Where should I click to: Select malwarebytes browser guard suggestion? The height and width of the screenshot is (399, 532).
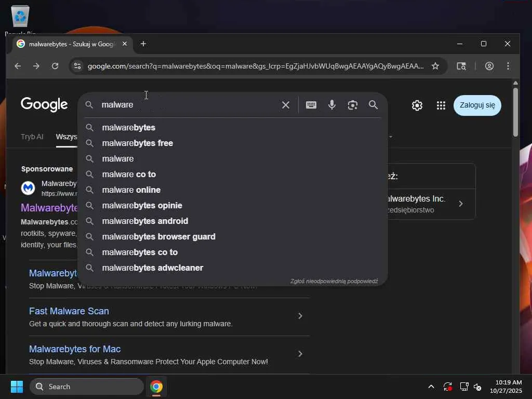click(x=233, y=237)
